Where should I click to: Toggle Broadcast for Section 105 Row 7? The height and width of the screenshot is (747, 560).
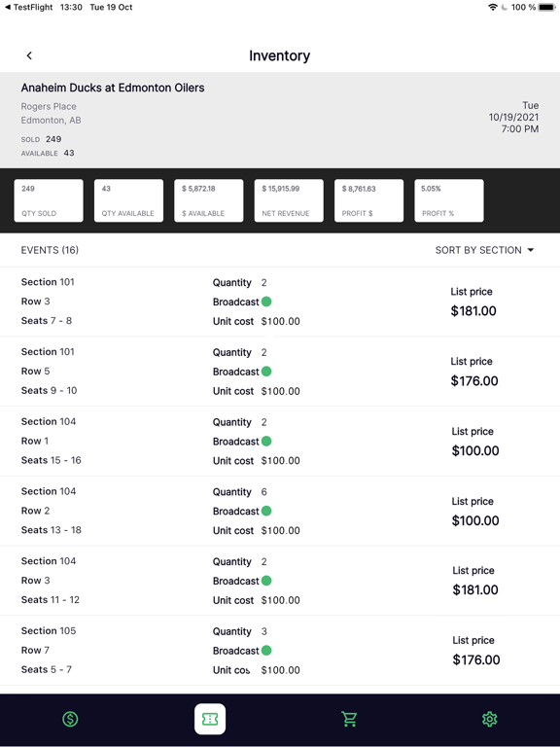tap(266, 651)
